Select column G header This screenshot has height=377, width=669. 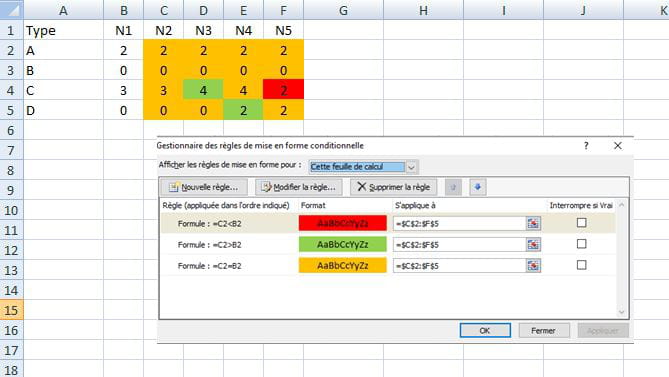pyautogui.click(x=343, y=10)
